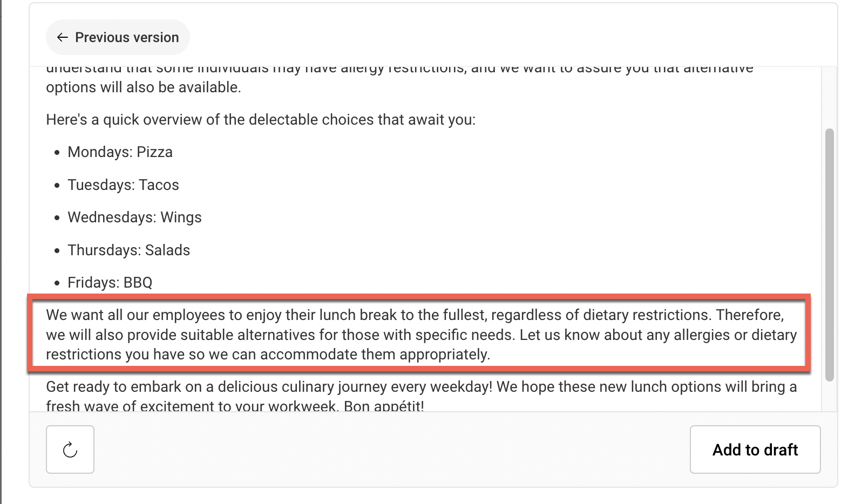
Task: Click the left arrow beside Previous version
Action: (x=63, y=37)
